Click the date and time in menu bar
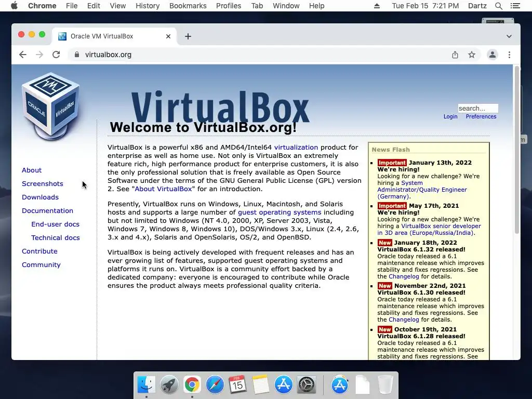 [425, 6]
